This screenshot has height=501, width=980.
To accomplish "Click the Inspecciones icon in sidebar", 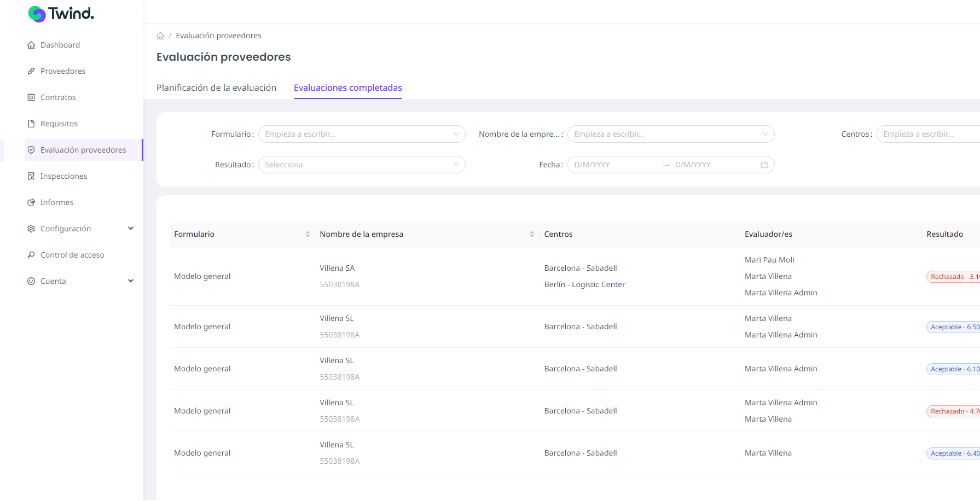I will [x=31, y=176].
